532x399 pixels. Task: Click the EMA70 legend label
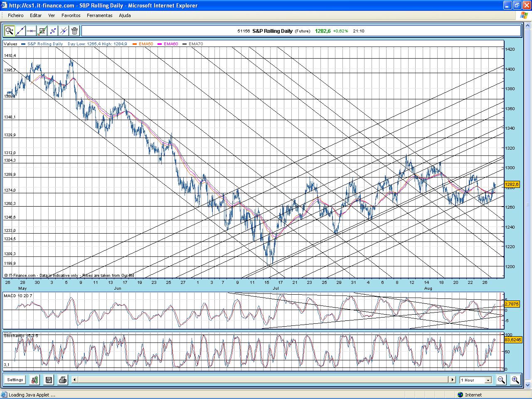196,44
